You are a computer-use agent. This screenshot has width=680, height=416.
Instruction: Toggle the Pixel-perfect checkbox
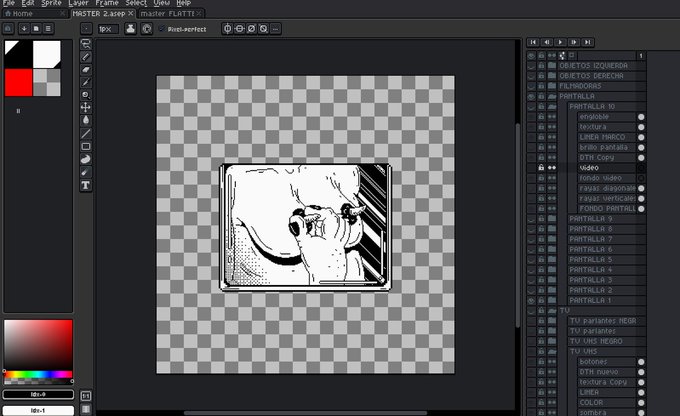click(x=162, y=29)
